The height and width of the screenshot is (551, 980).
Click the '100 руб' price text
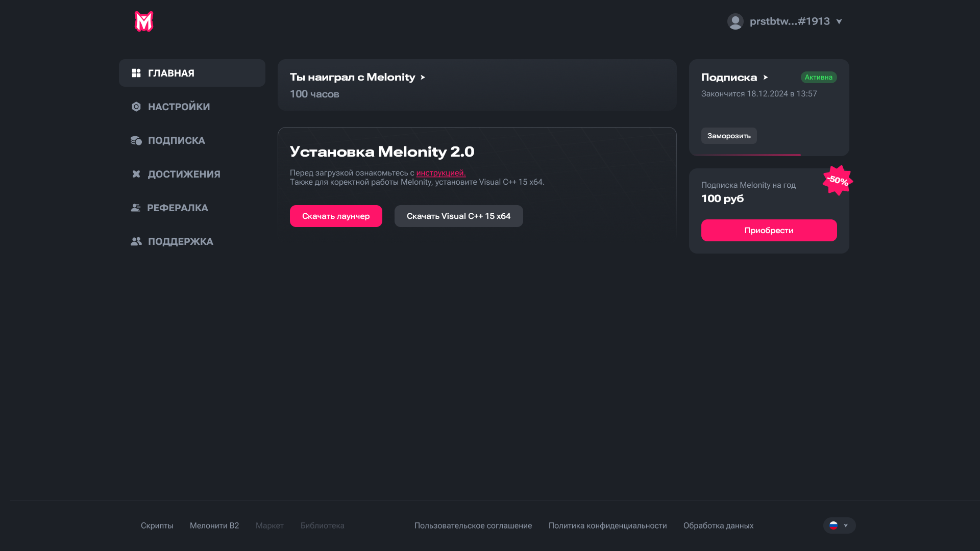pyautogui.click(x=722, y=198)
